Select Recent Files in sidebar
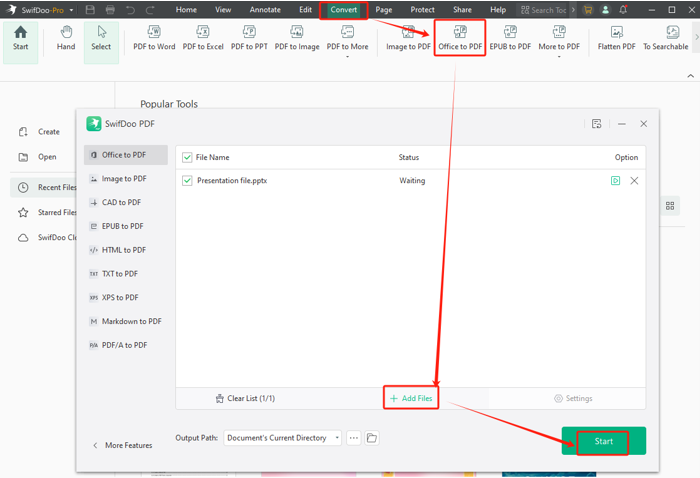 pyautogui.click(x=43, y=187)
